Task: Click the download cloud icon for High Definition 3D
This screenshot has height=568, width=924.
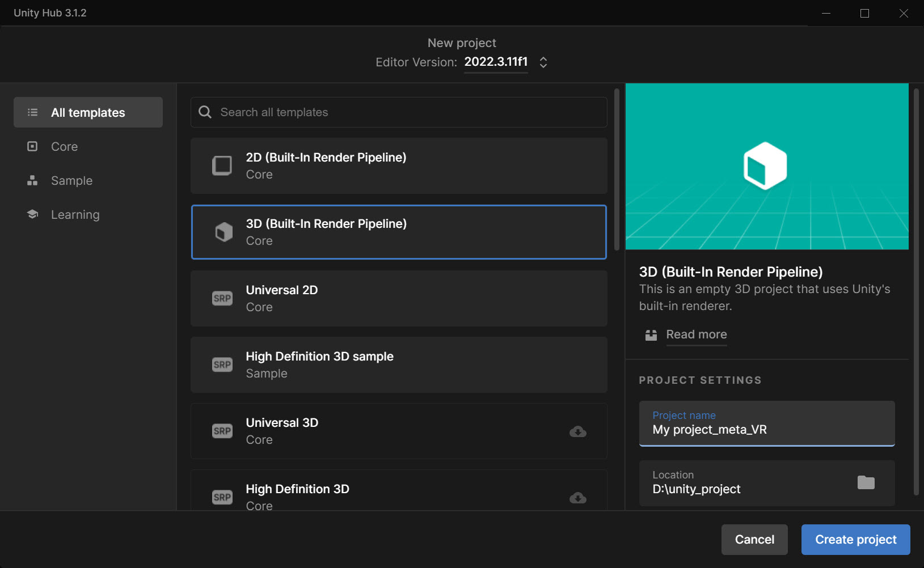Action: pos(577,498)
